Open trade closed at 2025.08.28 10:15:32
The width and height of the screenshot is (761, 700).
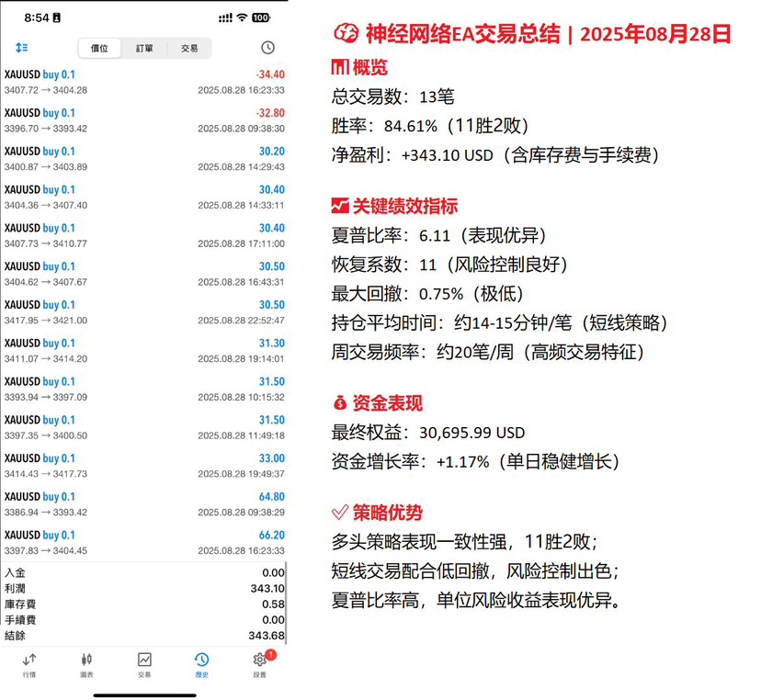pyautogui.click(x=144, y=389)
